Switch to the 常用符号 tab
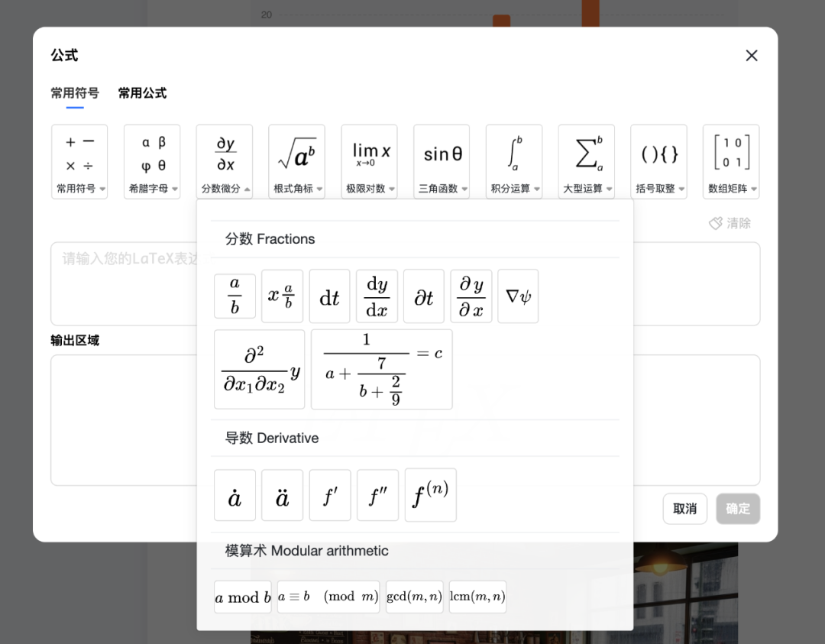825x644 pixels. pos(75,93)
